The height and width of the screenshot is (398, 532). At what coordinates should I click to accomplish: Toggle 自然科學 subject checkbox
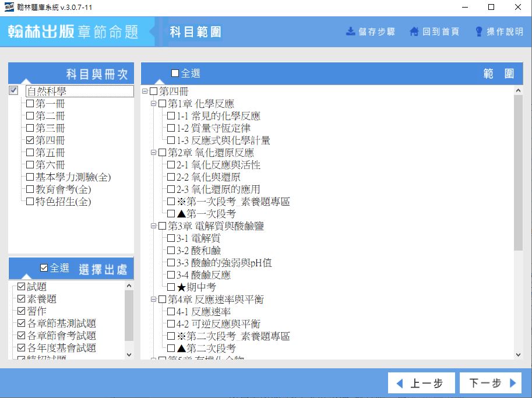13,90
